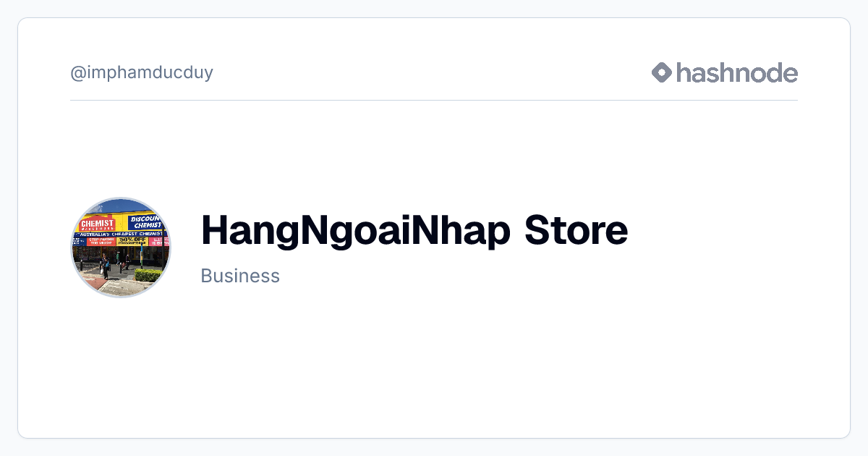Click the word Store in the title
Image resolution: width=868 pixels, height=456 pixels.
coord(576,232)
